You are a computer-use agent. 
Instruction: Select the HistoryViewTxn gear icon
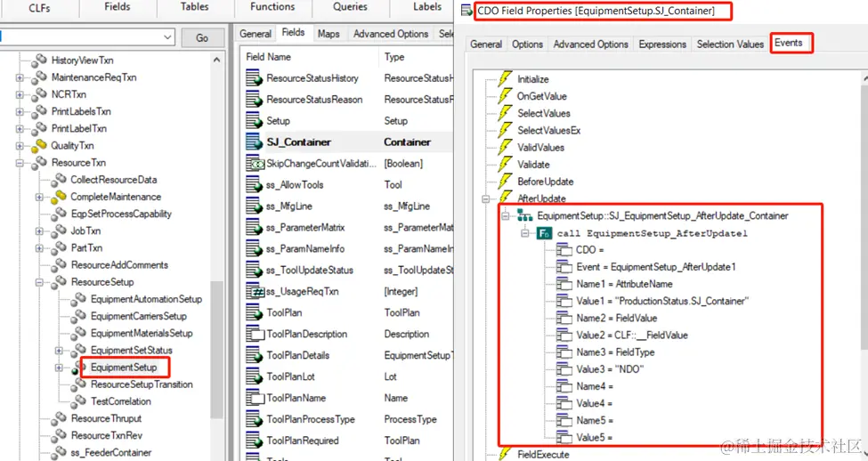click(x=39, y=60)
